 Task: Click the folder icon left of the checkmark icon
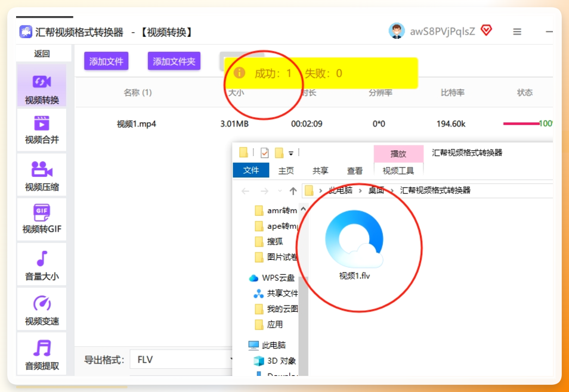coord(243,153)
